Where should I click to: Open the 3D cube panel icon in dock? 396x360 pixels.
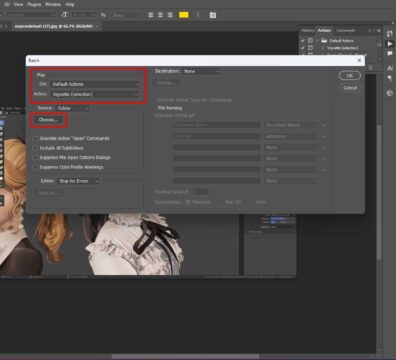389,93
